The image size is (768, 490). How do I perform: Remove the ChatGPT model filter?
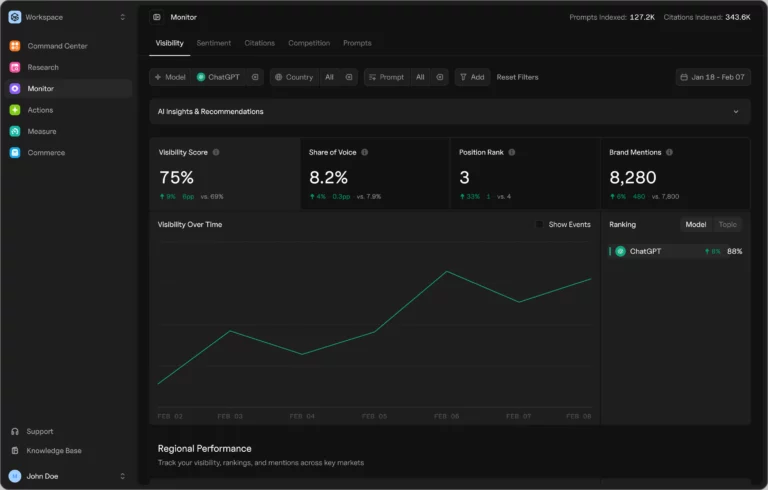(x=255, y=77)
